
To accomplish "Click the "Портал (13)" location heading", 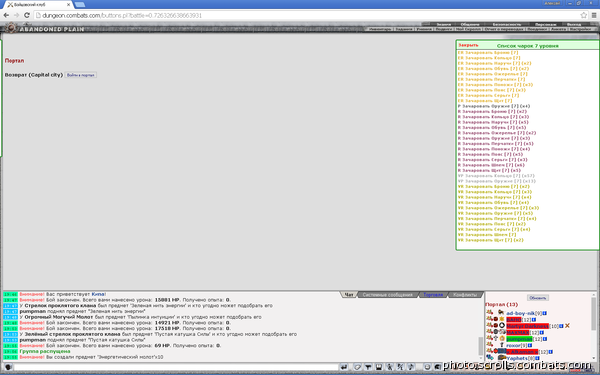I will [501, 305].
